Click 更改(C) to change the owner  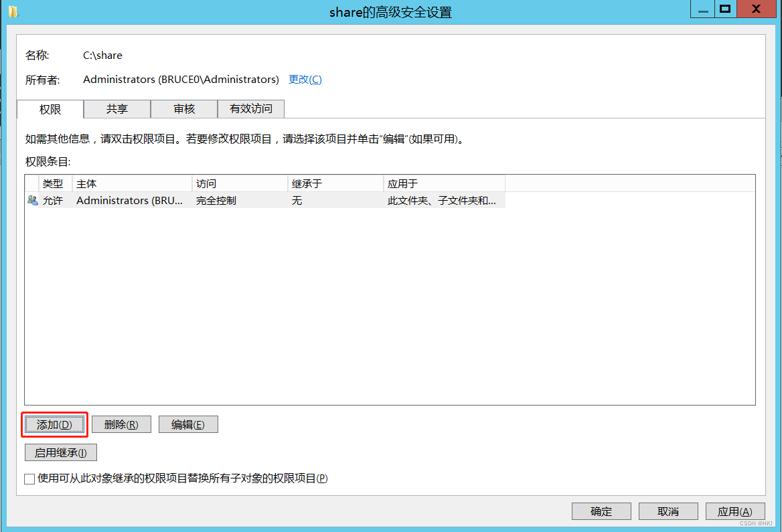coord(305,79)
